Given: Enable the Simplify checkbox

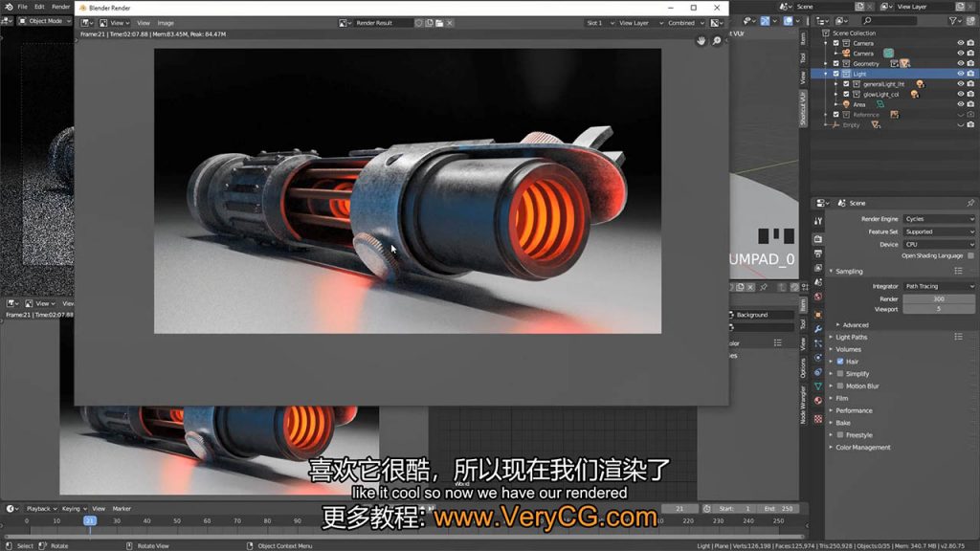Looking at the screenshot, I should (840, 374).
